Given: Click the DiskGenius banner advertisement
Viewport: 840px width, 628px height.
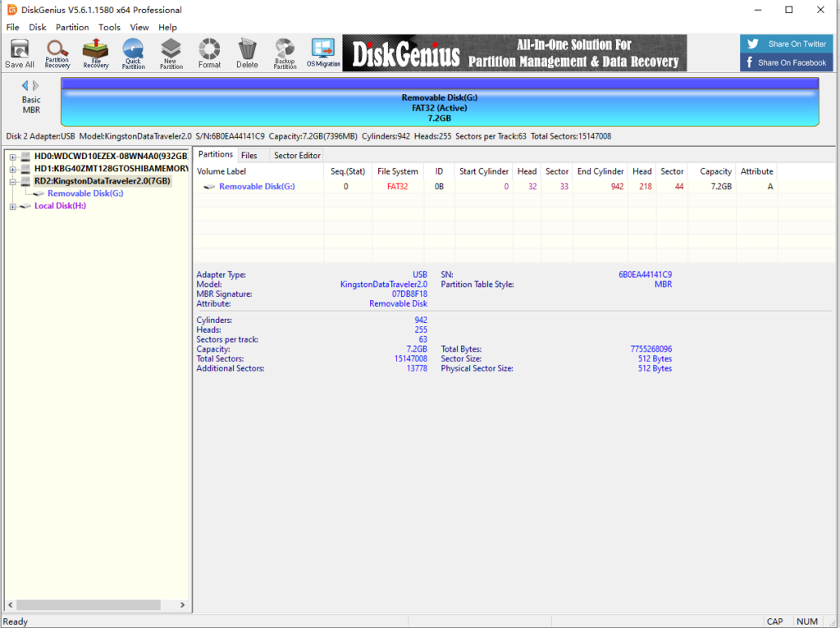Looking at the screenshot, I should click(514, 53).
